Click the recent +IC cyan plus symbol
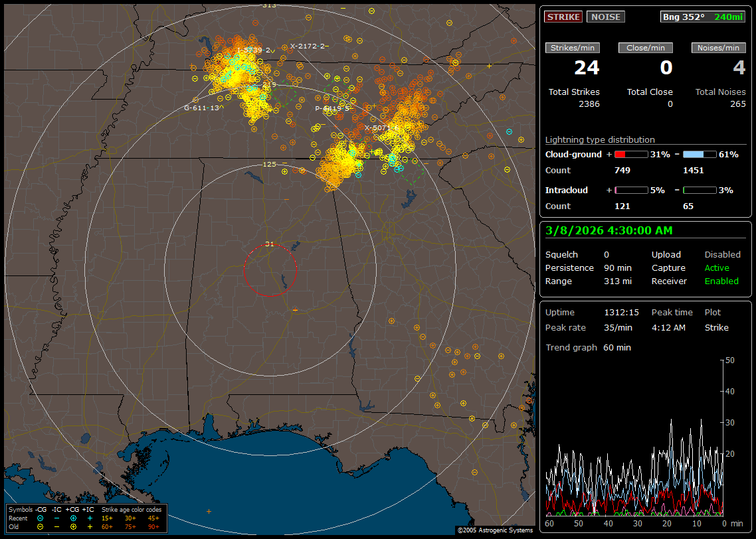Viewport: 756px width, 539px height. (x=89, y=518)
